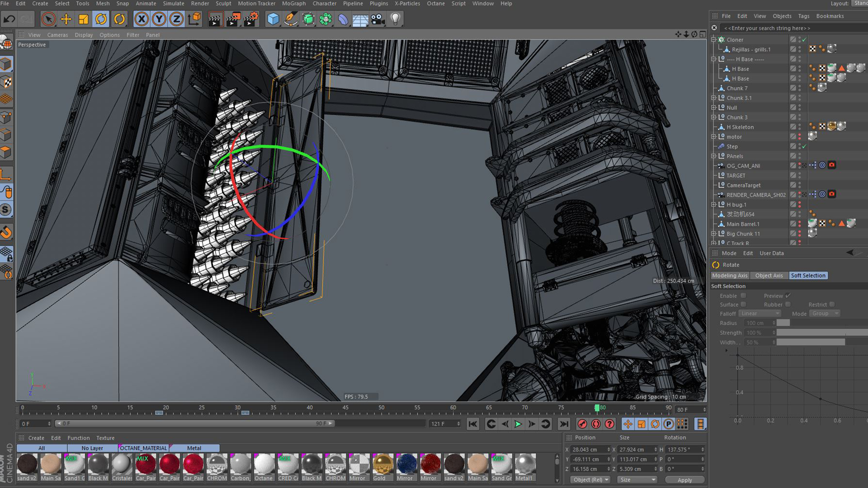
Task: Add a Camera object
Action: tap(378, 19)
